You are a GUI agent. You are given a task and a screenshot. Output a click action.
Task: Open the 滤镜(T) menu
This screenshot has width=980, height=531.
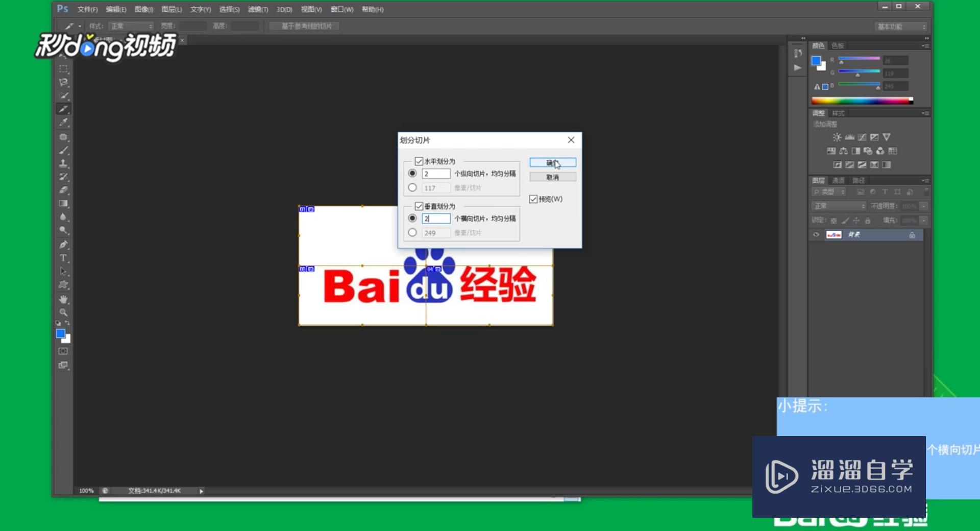click(x=258, y=10)
